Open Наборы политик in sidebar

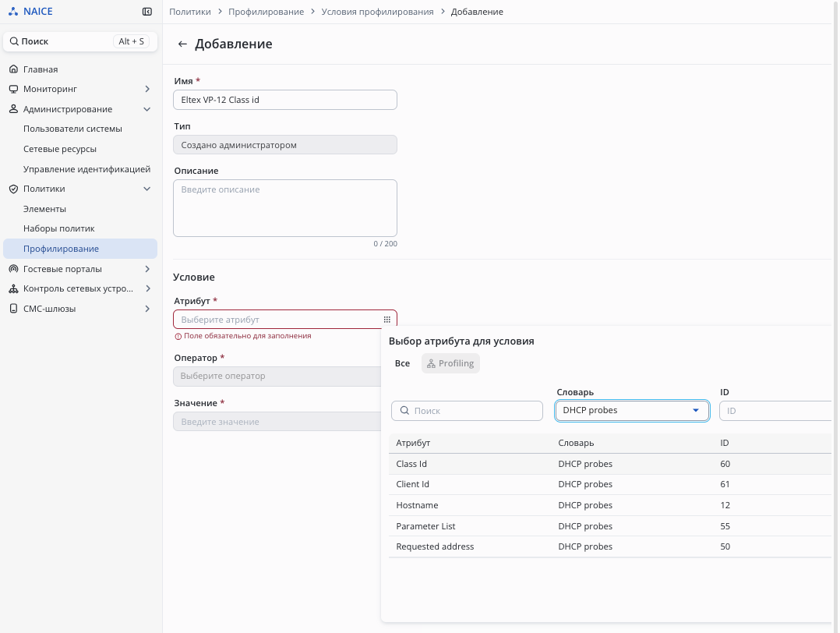(58, 229)
